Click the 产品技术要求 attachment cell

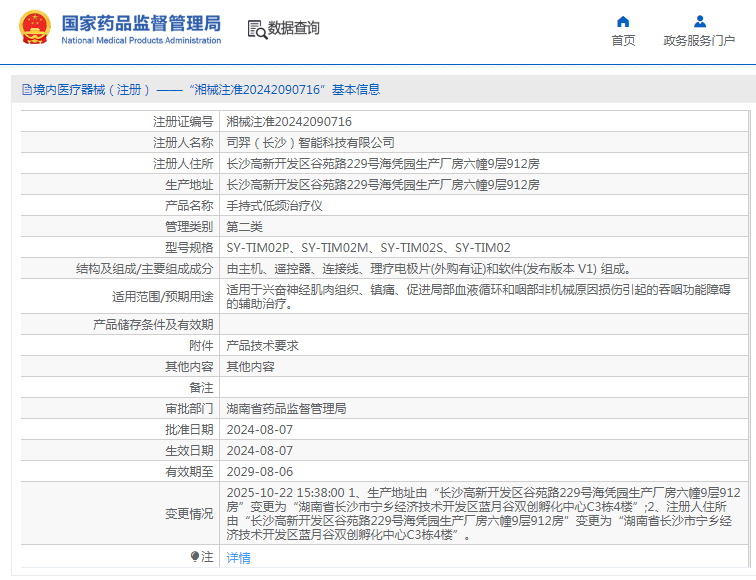coord(262,345)
